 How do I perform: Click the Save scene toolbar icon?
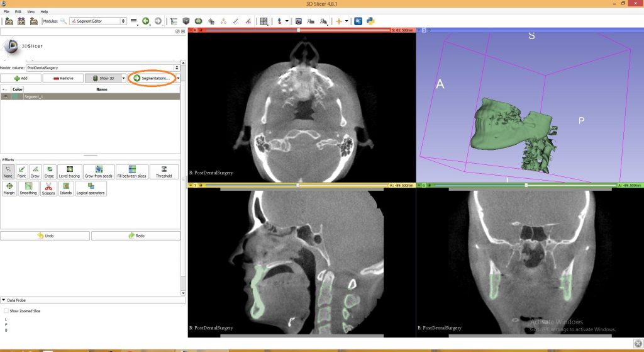(34, 21)
